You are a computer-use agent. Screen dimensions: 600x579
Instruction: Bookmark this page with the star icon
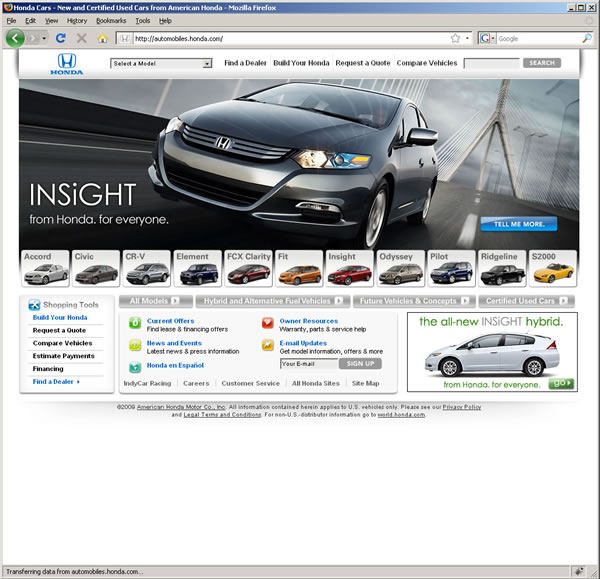(455, 38)
